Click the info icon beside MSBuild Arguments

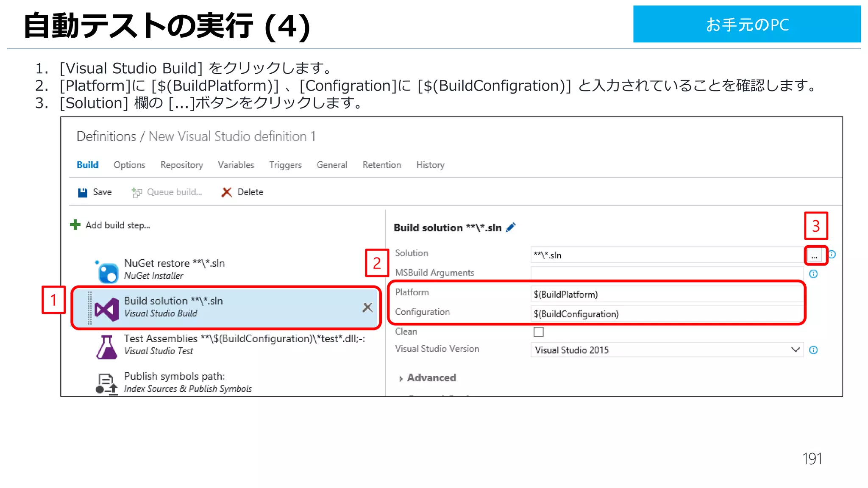point(813,274)
